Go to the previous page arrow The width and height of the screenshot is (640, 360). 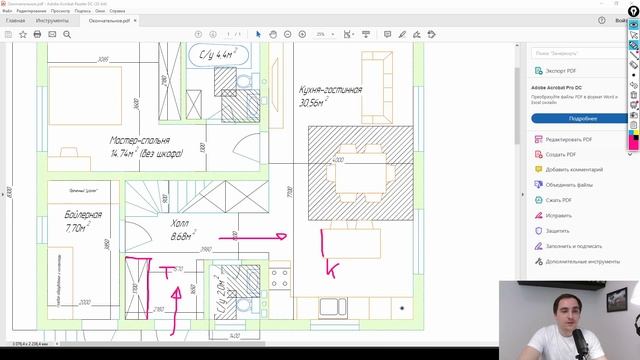[x=198, y=35]
